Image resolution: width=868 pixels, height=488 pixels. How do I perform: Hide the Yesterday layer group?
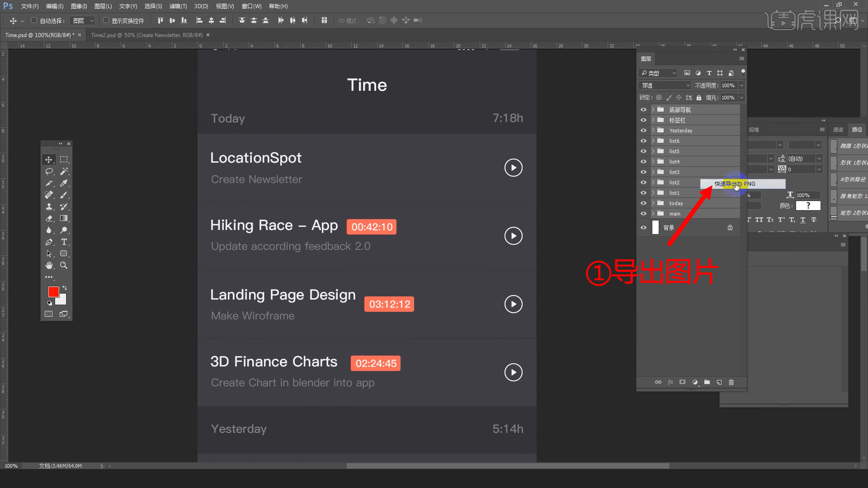click(x=643, y=131)
